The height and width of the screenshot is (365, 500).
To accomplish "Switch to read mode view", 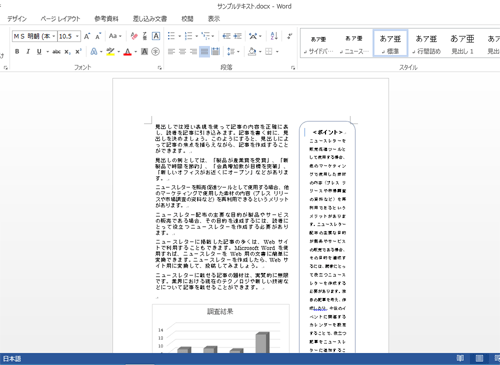I will coord(460,358).
